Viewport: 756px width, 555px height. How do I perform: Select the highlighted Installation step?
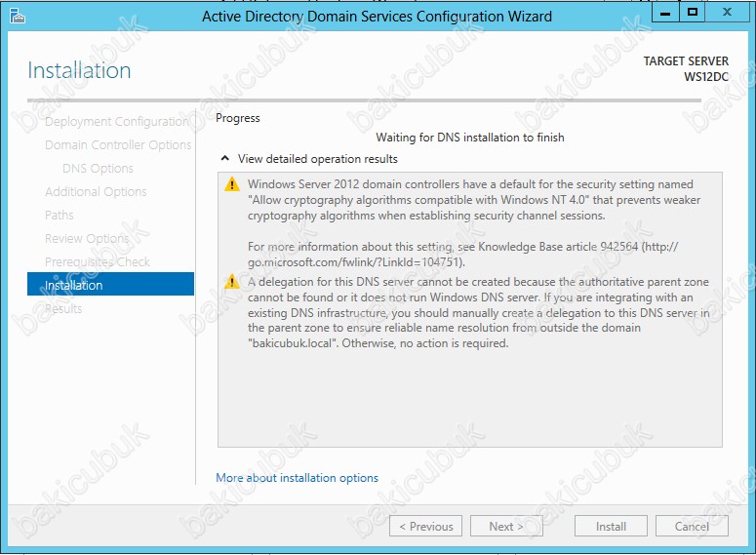click(111, 284)
